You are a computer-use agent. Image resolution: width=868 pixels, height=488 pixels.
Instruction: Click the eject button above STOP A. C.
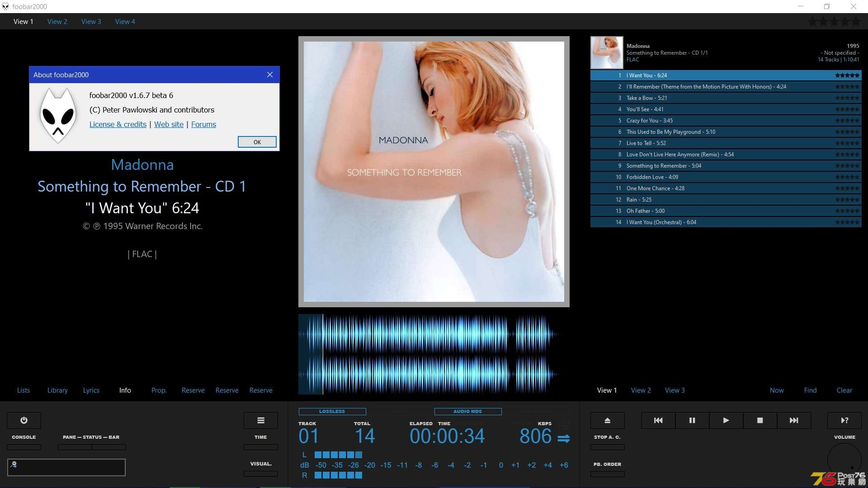point(608,420)
